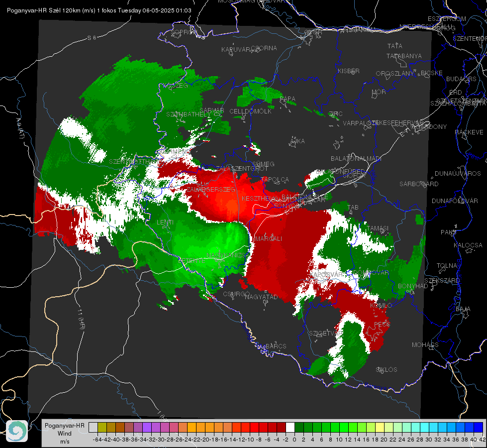487x448 pixels.
Task: Pick the violet swatch between -34 and -32
Action: 147,427
